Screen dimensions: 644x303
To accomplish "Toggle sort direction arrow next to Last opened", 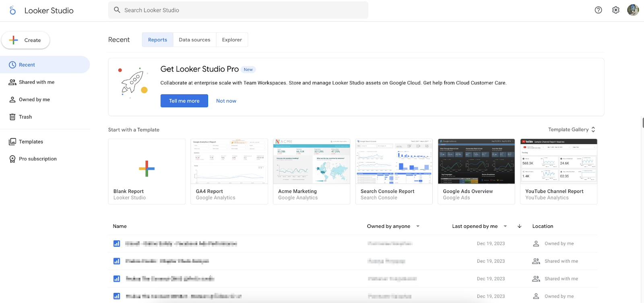I will pos(520,226).
